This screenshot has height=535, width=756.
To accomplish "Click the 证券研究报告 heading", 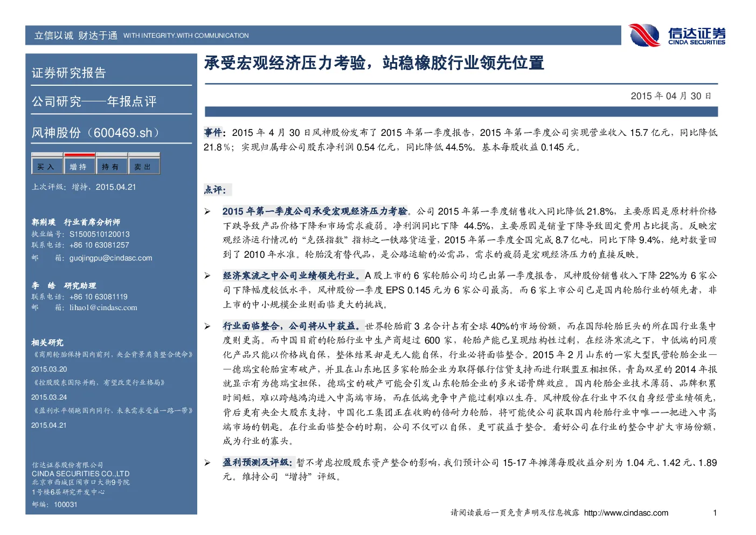I will [69, 73].
